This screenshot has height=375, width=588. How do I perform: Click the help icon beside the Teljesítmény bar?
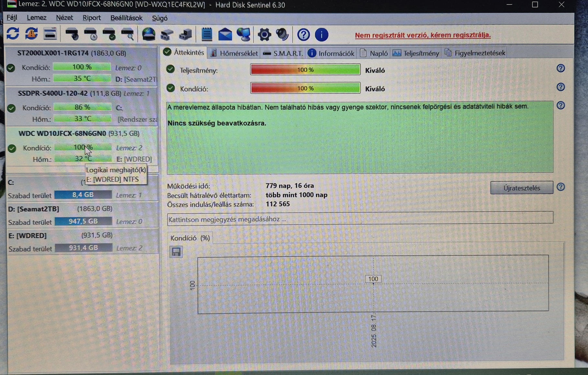561,68
